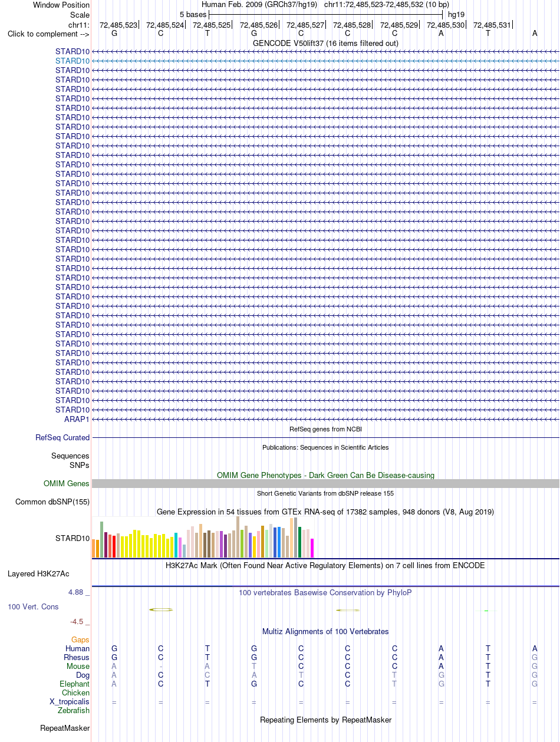Click the 5 bases scale bar text
This screenshot has height=742, width=560.
click(x=193, y=14)
